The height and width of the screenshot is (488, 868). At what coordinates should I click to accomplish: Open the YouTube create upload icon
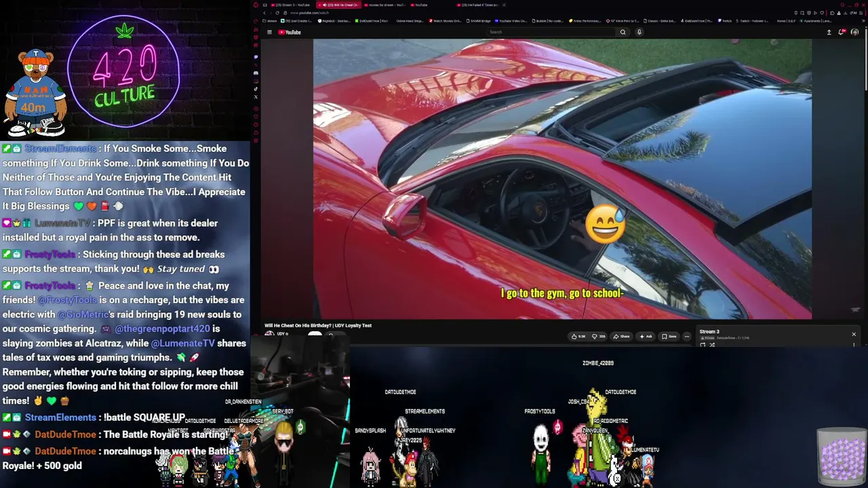829,32
